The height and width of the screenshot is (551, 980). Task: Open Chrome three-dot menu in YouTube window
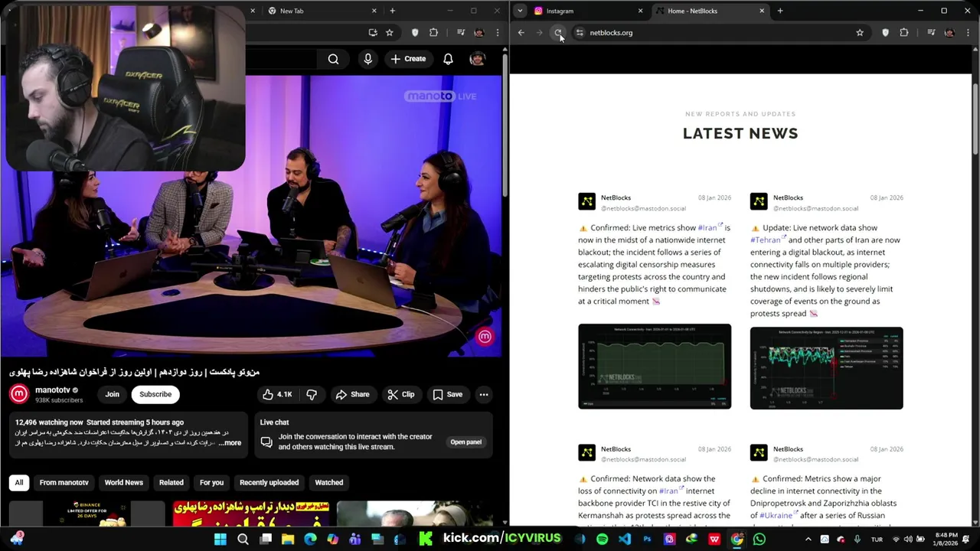point(498,33)
